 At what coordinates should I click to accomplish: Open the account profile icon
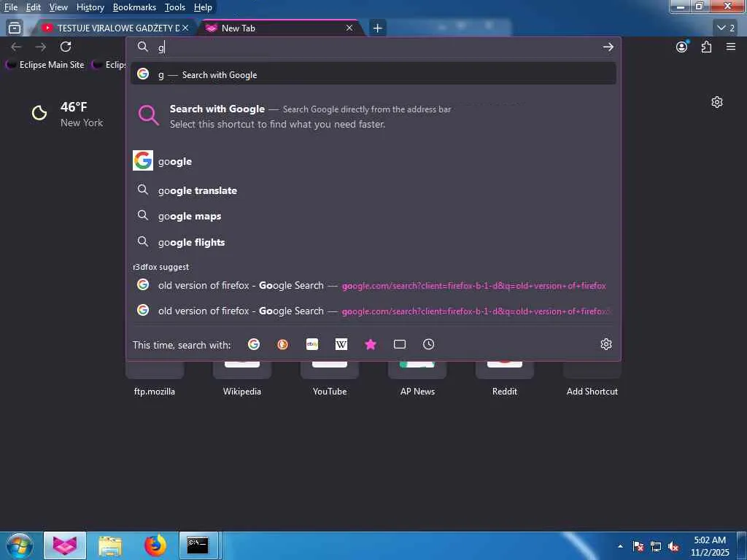click(x=682, y=47)
